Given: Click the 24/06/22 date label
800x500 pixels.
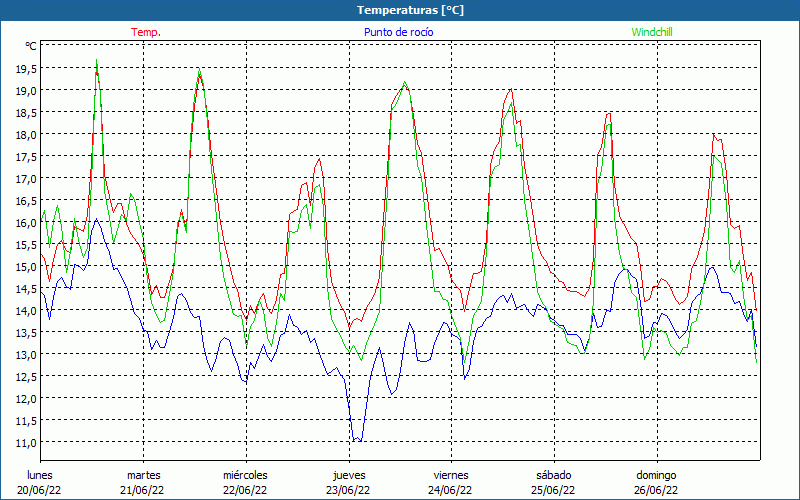Looking at the screenshot, I should [451, 490].
